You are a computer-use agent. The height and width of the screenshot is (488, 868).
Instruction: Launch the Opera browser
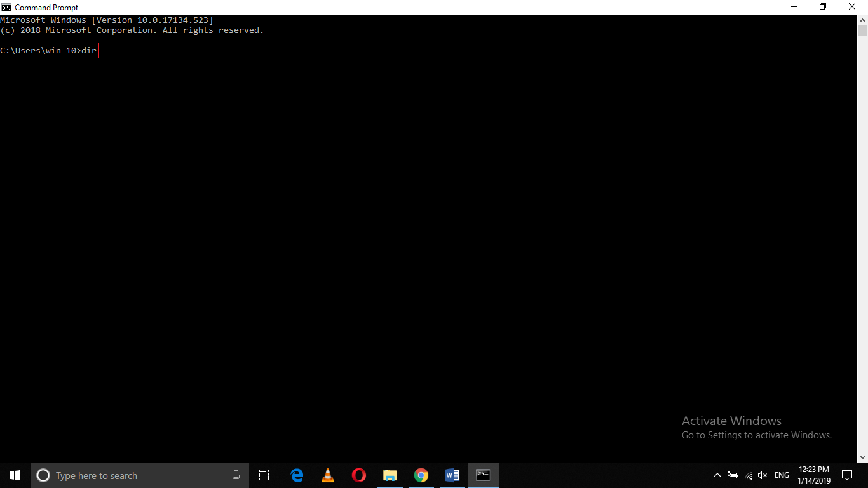[358, 475]
